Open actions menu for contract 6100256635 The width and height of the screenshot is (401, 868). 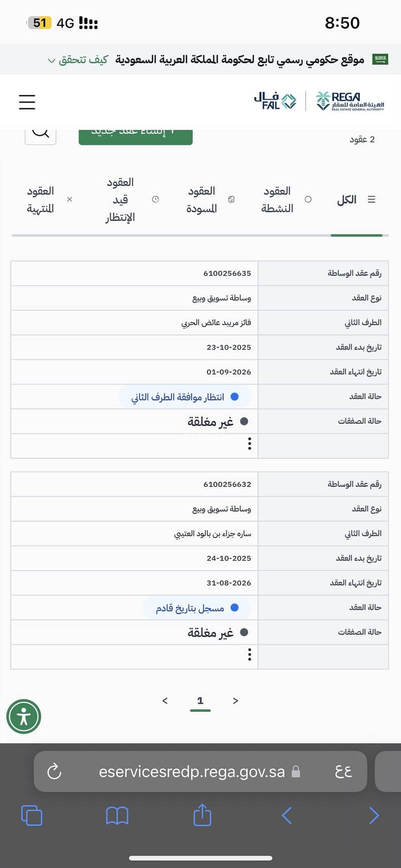pyautogui.click(x=250, y=444)
